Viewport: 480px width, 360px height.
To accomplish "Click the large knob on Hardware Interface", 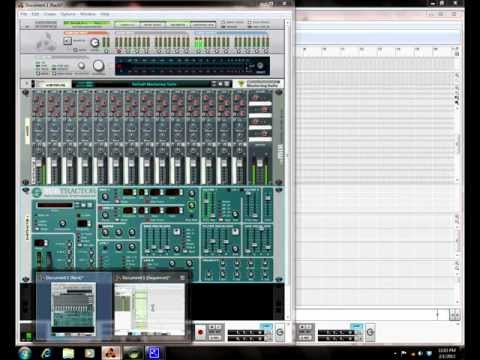I will (98, 66).
